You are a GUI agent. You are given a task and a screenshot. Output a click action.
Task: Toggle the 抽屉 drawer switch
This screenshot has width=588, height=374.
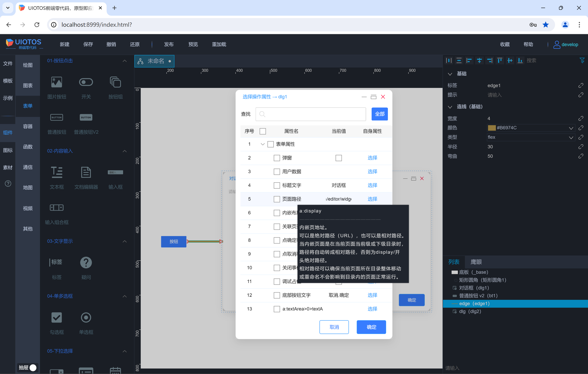point(33,368)
